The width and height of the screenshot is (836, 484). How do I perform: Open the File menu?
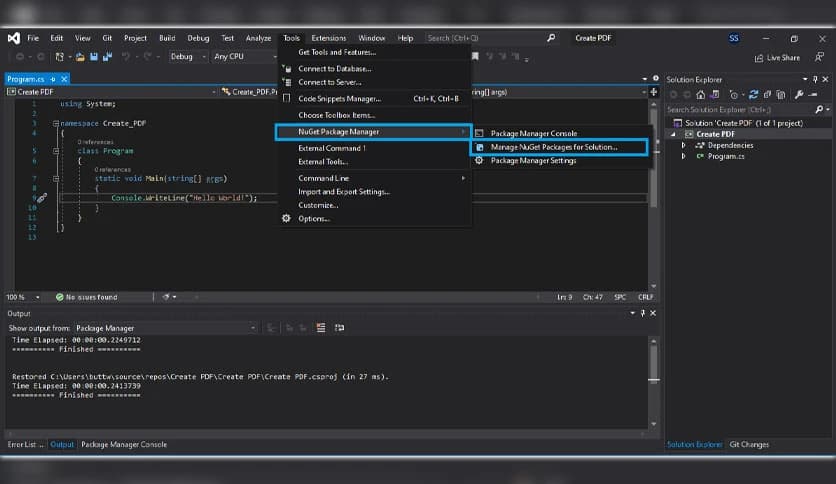pos(33,38)
